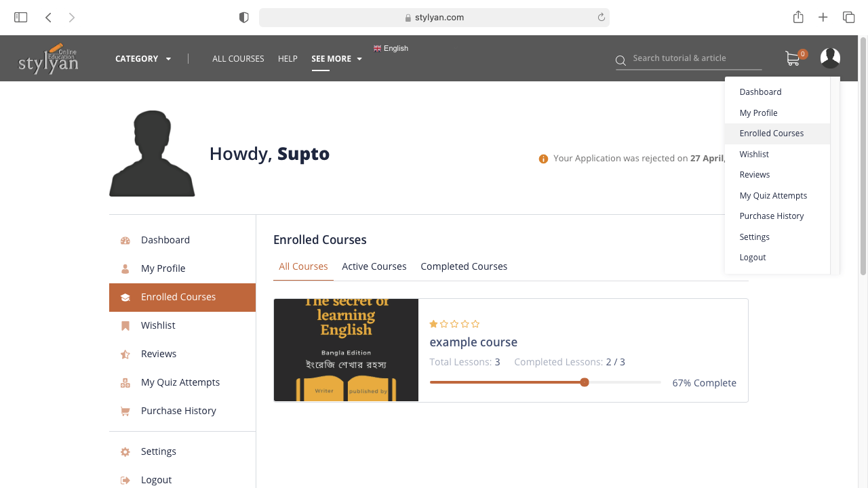This screenshot has height=488, width=868.
Task: Select Reviews in the account dropdown menu
Action: 777,175
